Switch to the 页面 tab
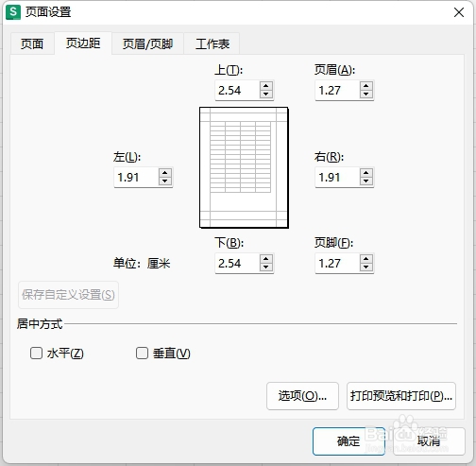The width and height of the screenshot is (476, 466). pos(32,43)
